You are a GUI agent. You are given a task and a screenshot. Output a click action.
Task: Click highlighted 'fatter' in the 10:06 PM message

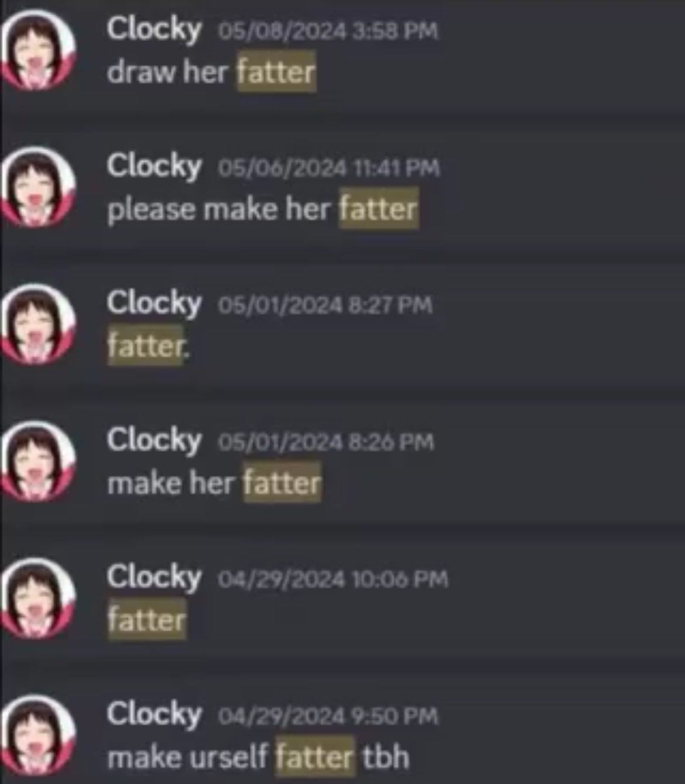[x=147, y=620]
